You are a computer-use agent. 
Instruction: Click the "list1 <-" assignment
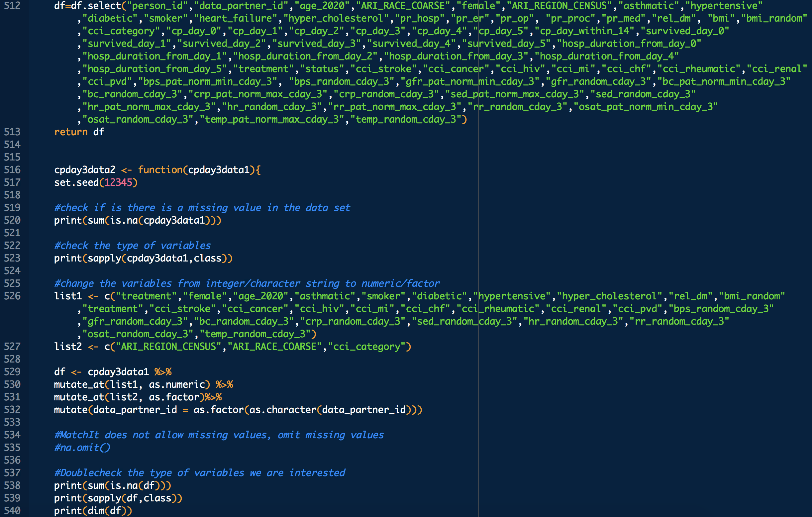76,296
